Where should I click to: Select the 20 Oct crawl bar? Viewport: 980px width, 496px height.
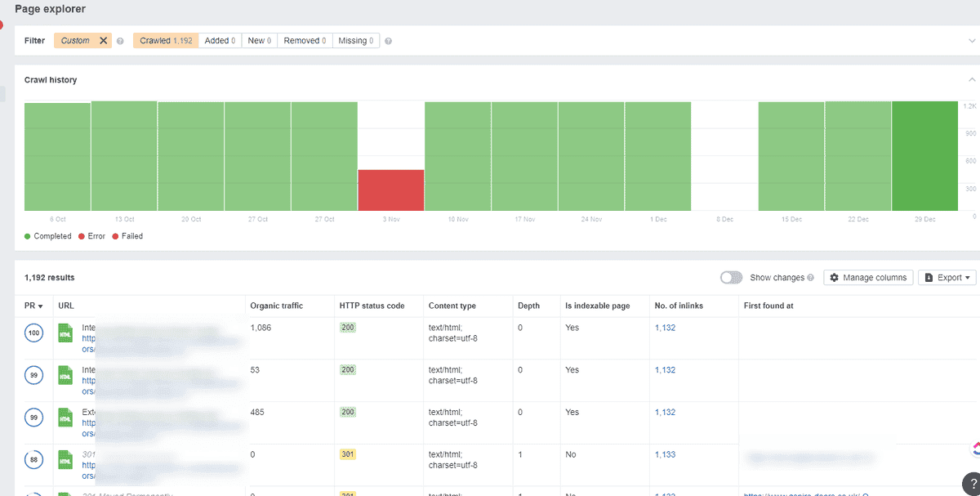tap(191, 157)
